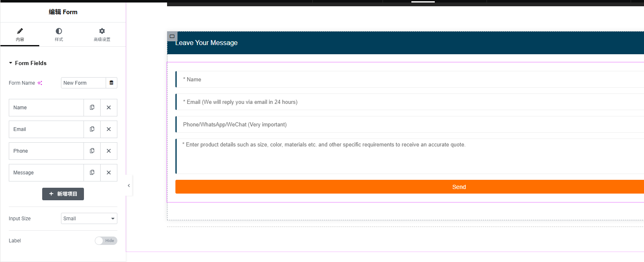This screenshot has height=262, width=644.
Task: Duplicate the Phone form field
Action: (92, 151)
